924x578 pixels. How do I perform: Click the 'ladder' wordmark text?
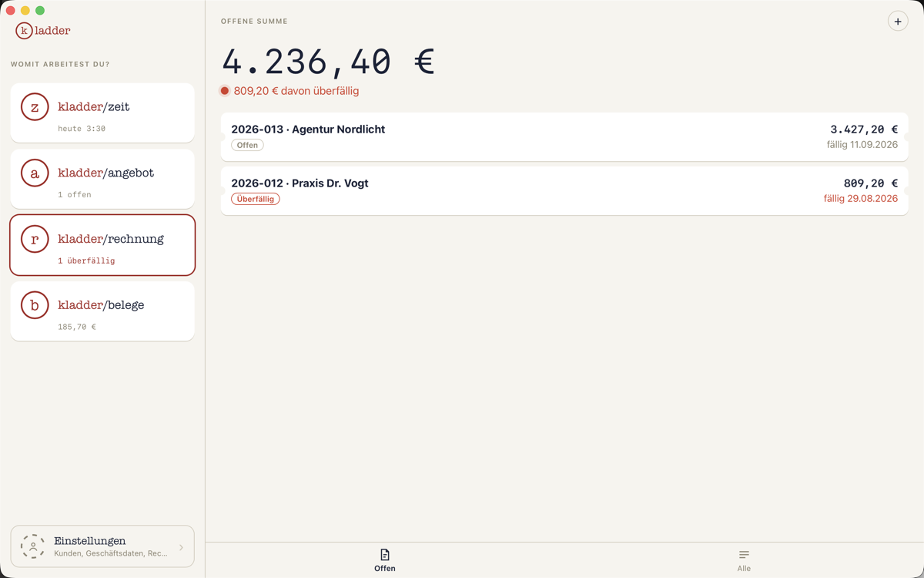pyautogui.click(x=52, y=31)
